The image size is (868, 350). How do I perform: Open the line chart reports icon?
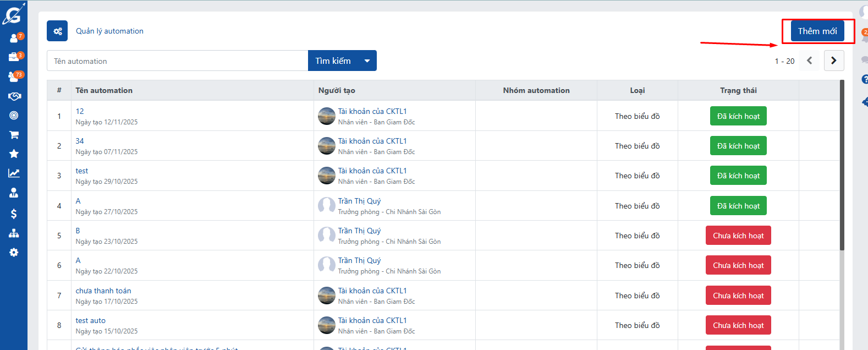pos(14,173)
